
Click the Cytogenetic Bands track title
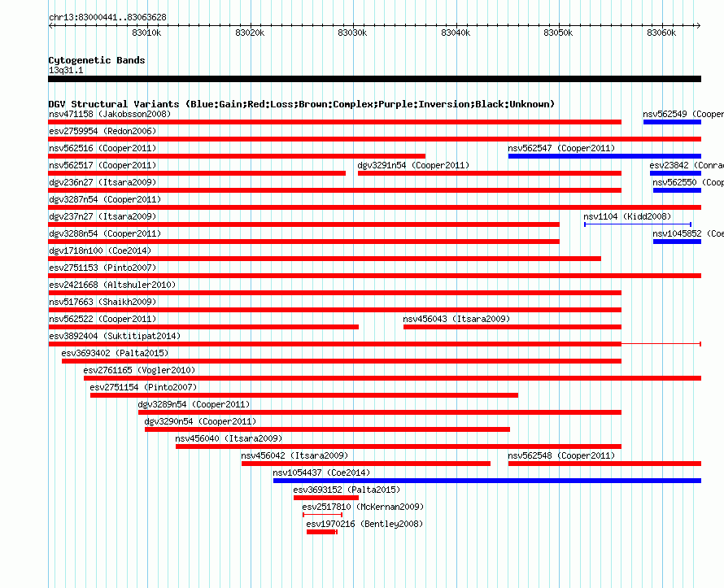point(97,60)
